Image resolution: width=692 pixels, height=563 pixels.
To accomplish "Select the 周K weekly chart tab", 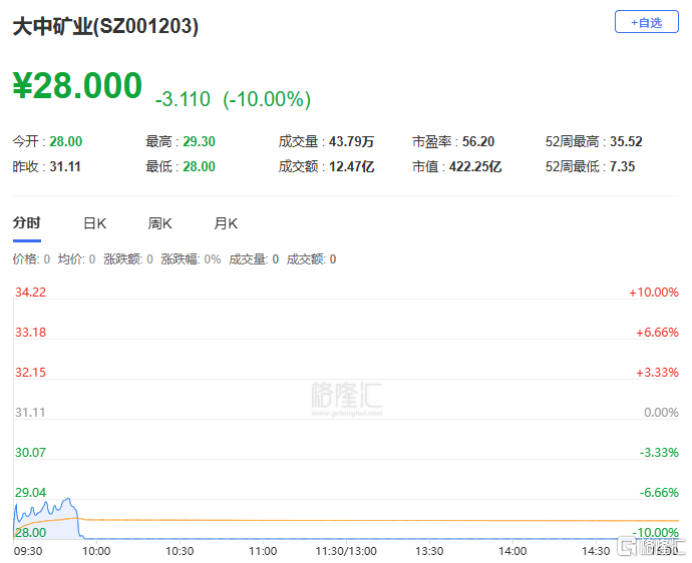I will coord(160,224).
